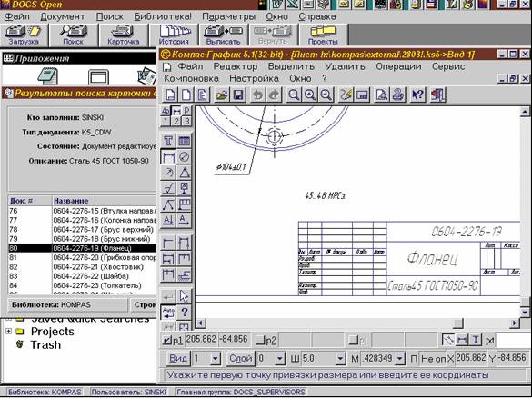This screenshot has height=398, width=532.
Task: Select the linear dimension tool icon
Action: [168, 157]
